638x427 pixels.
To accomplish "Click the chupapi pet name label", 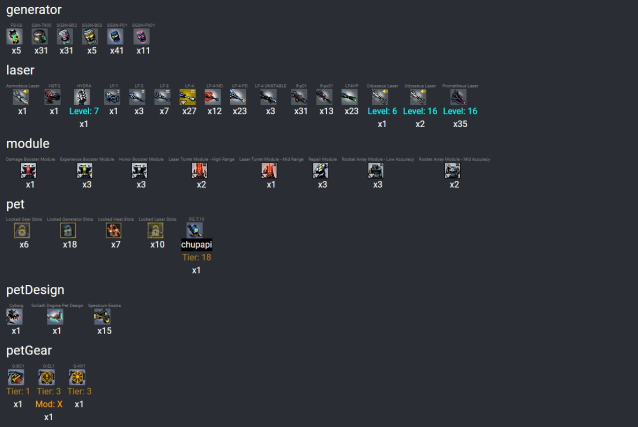I will 196,244.
